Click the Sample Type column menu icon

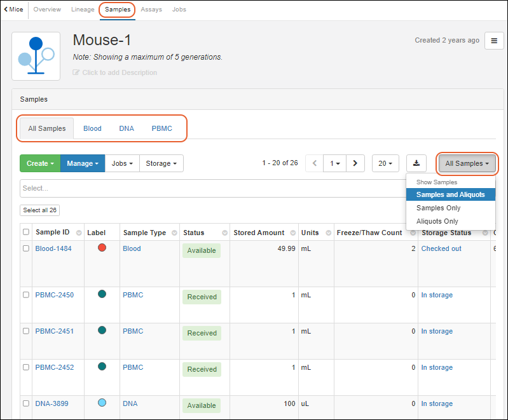174,233
